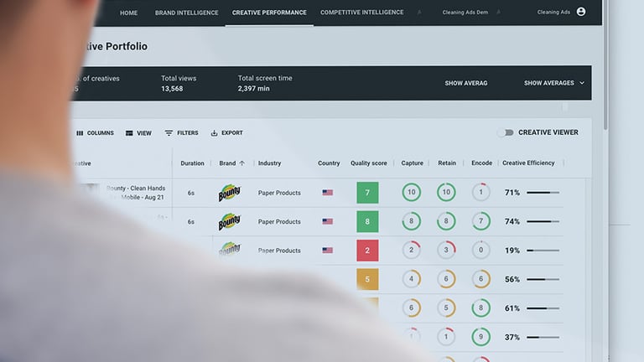Sort by Brand column header
The height and width of the screenshot is (362, 644).
point(227,163)
